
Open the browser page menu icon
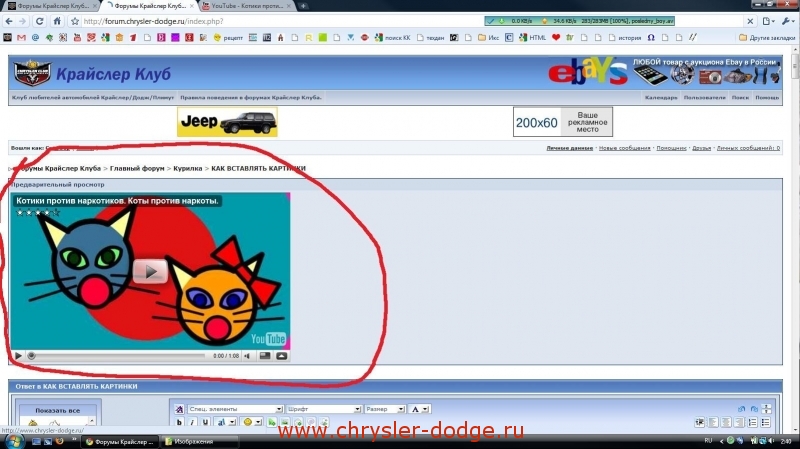[768, 21]
